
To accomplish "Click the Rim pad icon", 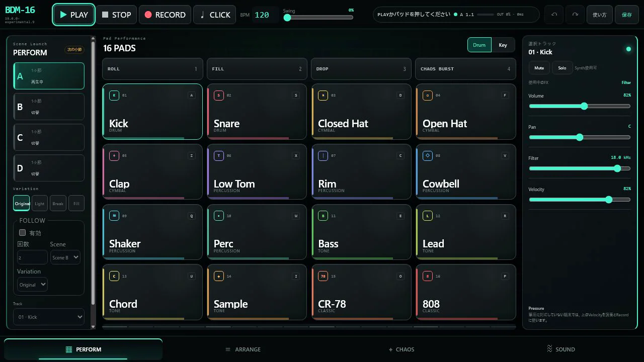I will [x=323, y=156].
